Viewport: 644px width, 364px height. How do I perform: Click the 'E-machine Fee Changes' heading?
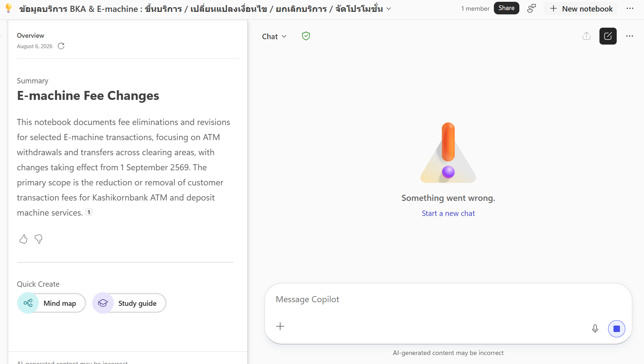[x=88, y=96]
